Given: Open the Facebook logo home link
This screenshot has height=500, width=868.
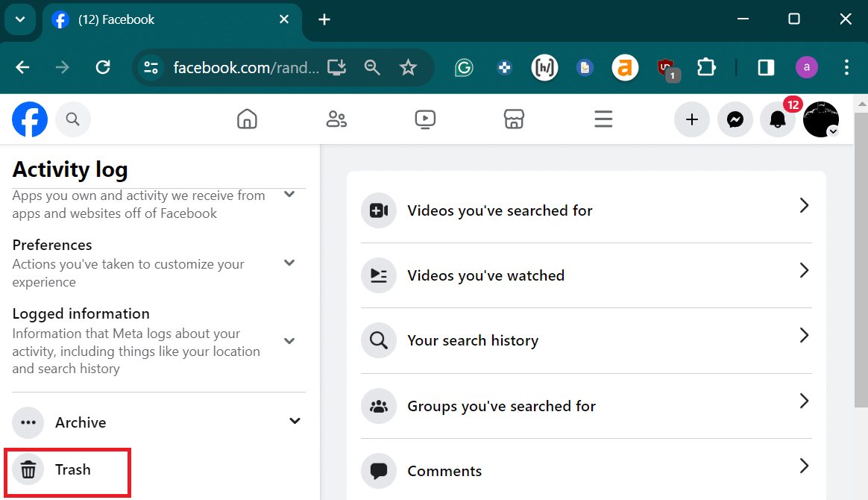Looking at the screenshot, I should [x=30, y=119].
